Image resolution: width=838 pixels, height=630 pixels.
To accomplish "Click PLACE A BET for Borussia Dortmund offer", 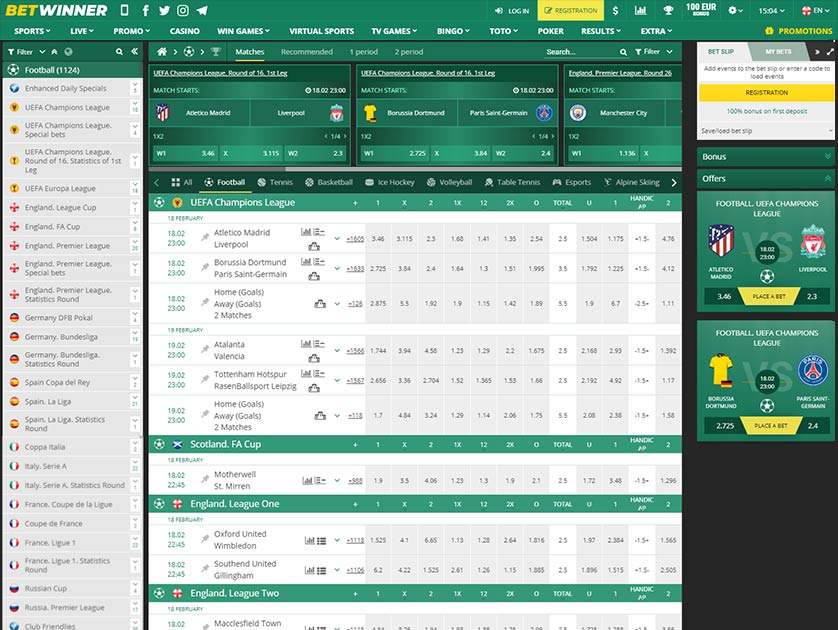I will click(770, 425).
